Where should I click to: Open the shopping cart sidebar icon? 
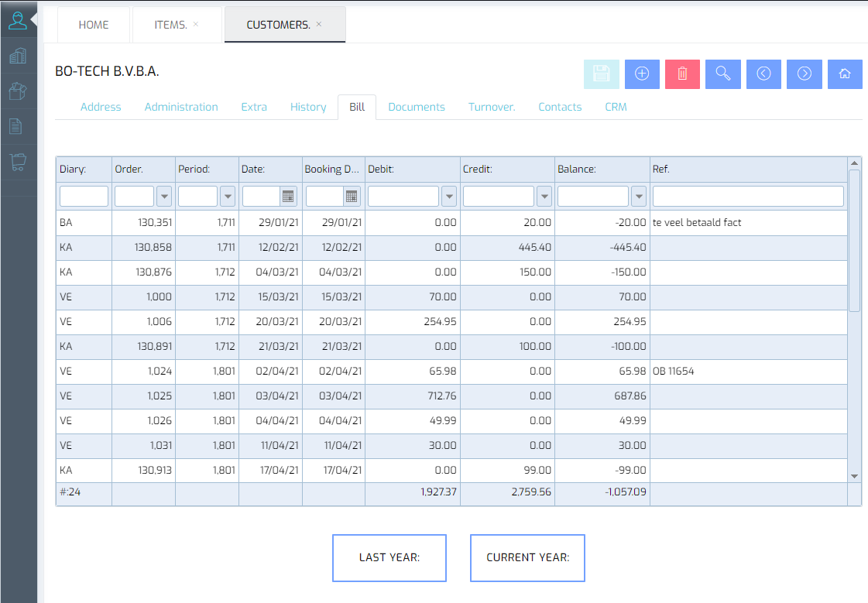pos(18,162)
